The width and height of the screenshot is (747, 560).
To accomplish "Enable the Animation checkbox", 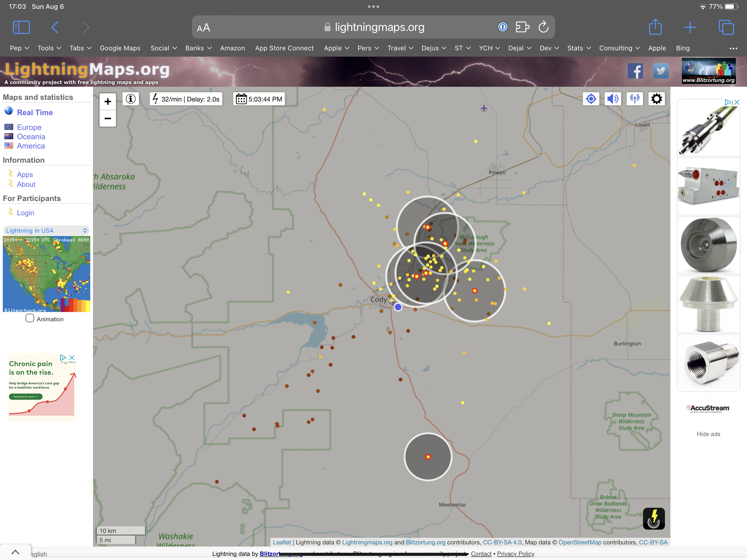I will pyautogui.click(x=30, y=318).
